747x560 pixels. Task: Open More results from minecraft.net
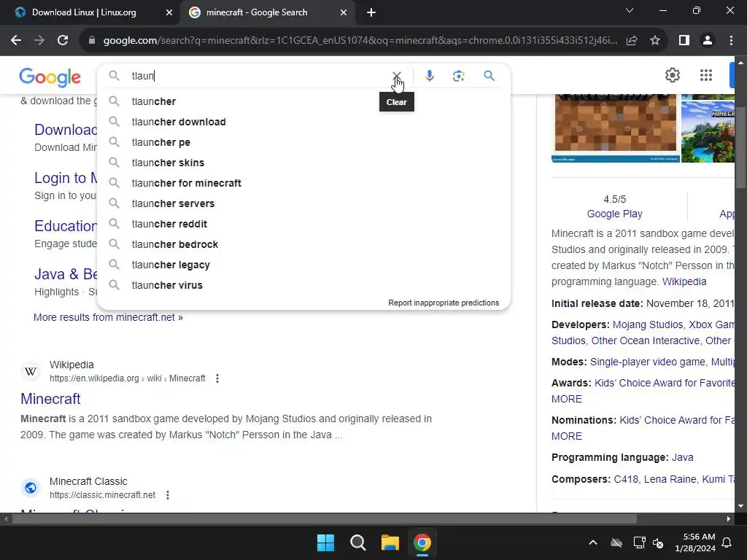coord(108,317)
